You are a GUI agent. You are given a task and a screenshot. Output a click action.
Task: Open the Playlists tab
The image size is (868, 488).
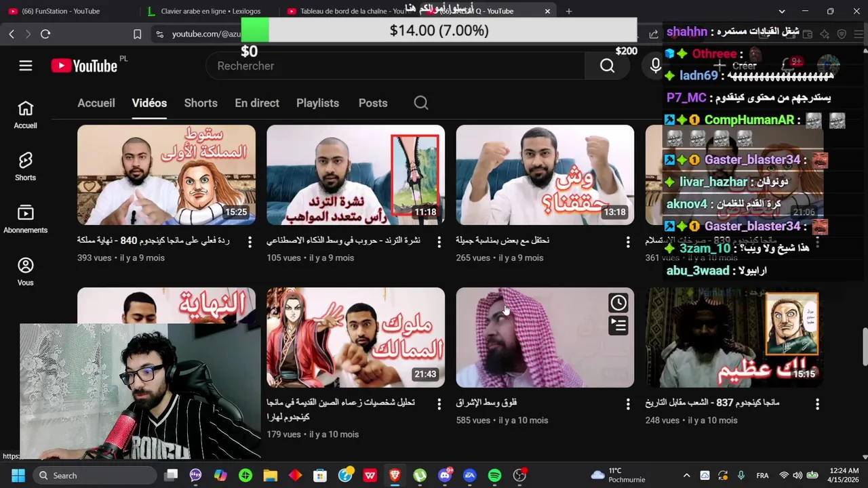pyautogui.click(x=317, y=103)
